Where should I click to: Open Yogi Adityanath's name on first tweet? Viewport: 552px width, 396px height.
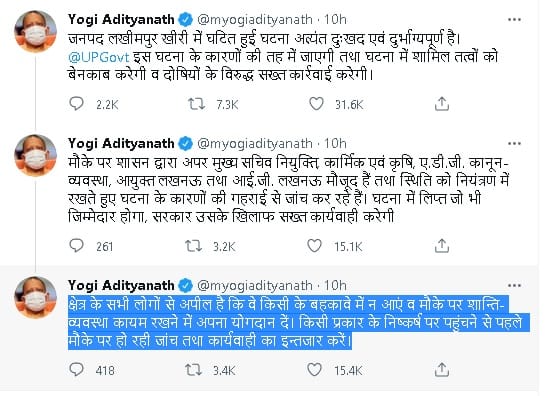click(121, 19)
